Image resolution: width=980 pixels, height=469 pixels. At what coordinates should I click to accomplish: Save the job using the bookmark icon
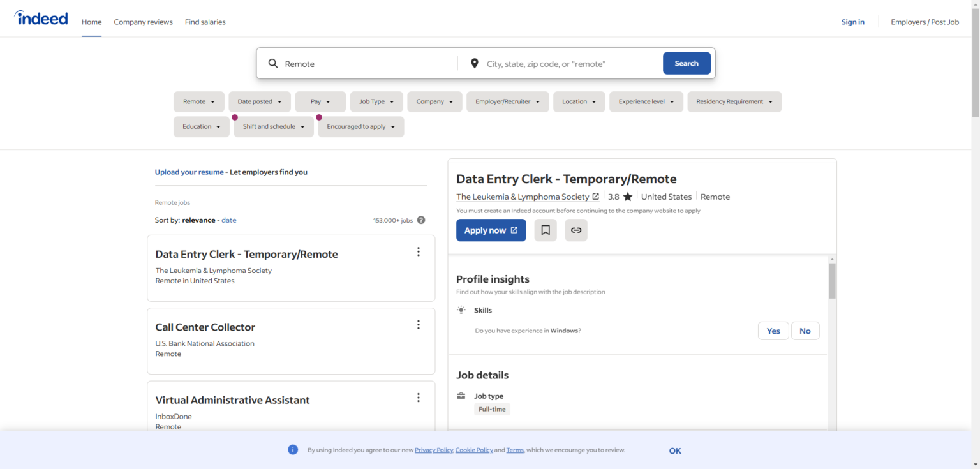tap(545, 230)
